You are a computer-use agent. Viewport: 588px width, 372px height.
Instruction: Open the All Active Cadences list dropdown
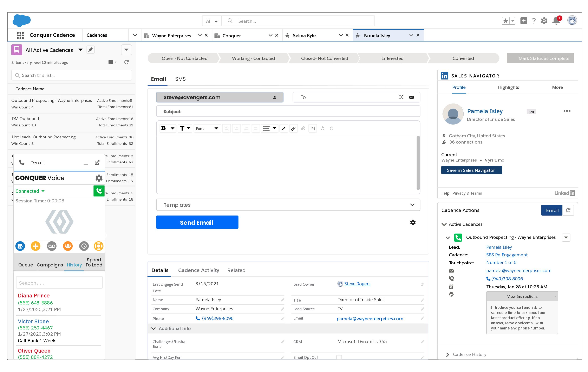[x=80, y=50]
